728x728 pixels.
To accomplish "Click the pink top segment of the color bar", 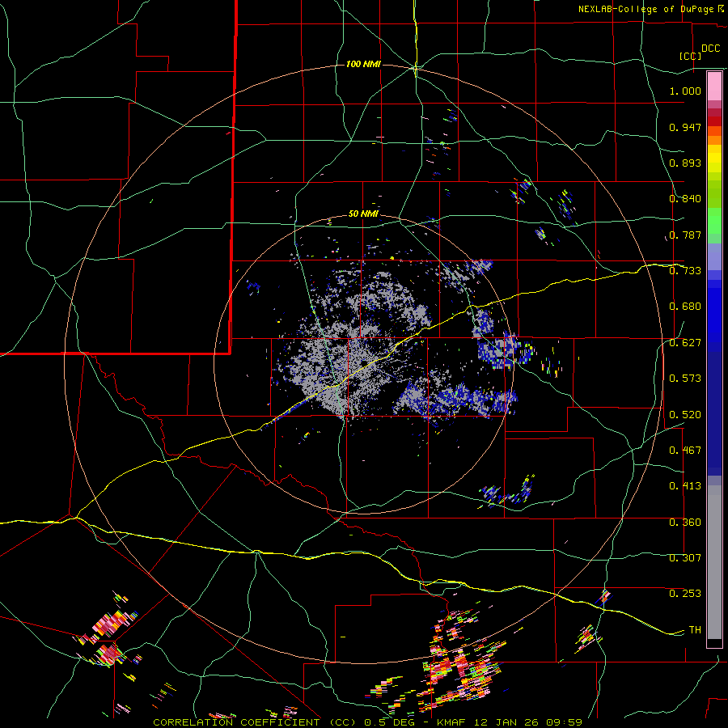I will coord(714,86).
